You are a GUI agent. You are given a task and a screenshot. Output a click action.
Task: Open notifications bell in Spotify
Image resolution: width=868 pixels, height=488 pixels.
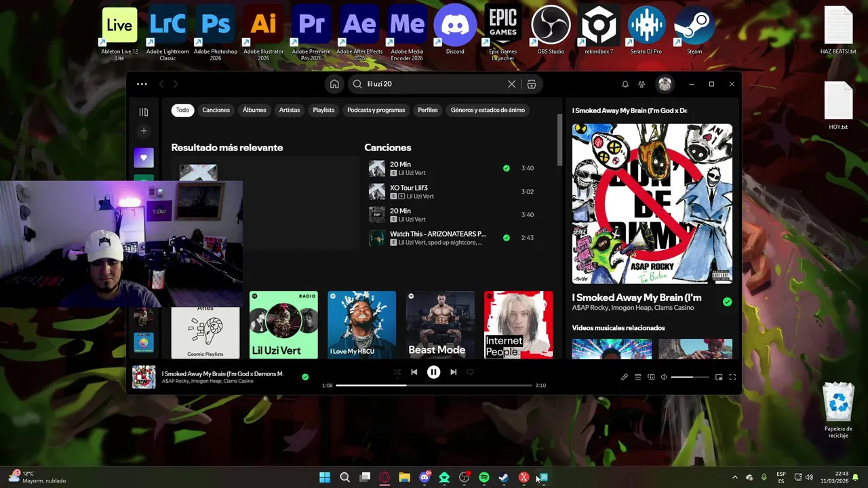[x=625, y=84]
